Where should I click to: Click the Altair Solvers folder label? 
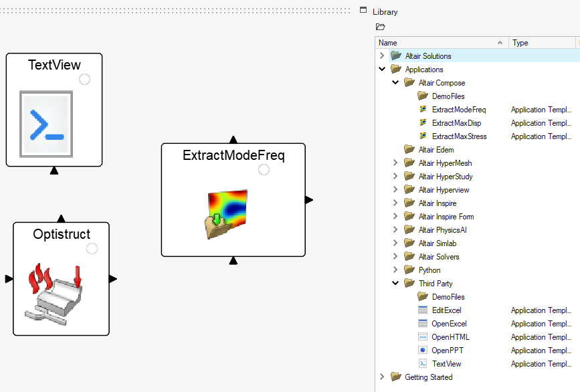coord(439,257)
